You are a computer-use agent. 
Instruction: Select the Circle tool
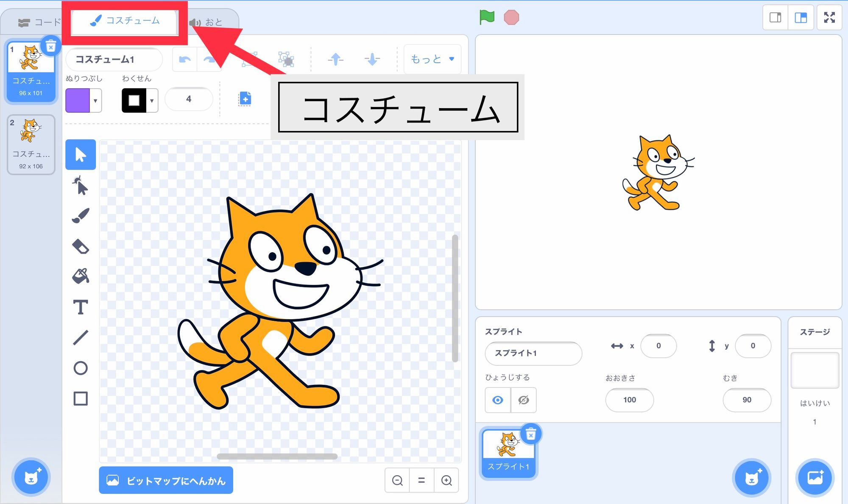[x=81, y=368]
